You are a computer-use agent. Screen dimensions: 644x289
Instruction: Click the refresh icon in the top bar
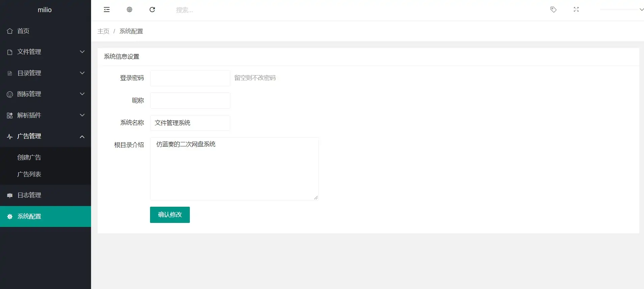152,9
